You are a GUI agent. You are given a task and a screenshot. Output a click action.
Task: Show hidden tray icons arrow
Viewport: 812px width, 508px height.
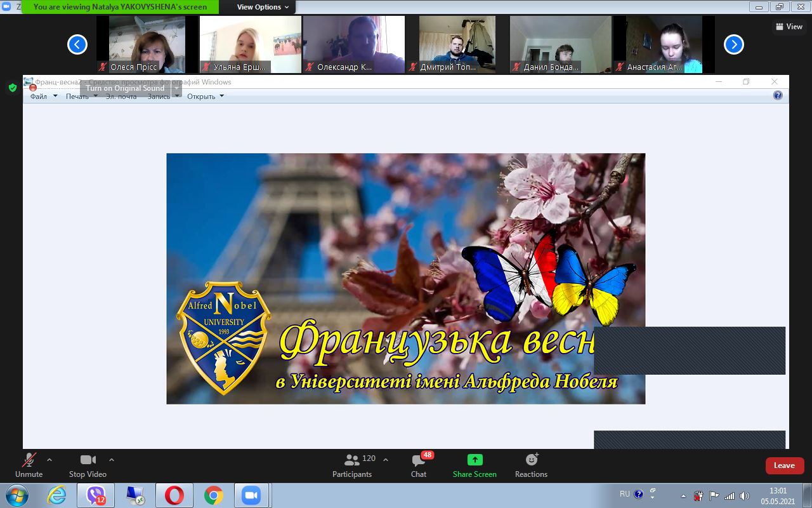(x=683, y=495)
